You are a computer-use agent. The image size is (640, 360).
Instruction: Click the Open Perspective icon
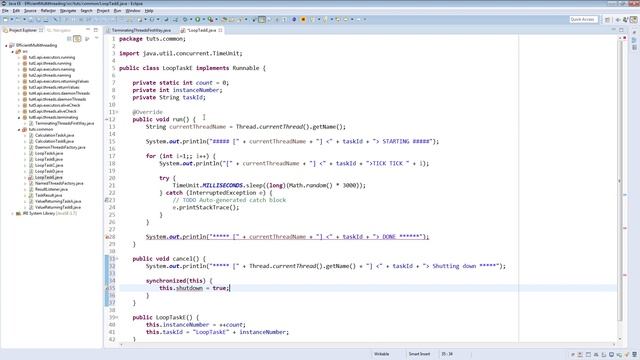[x=607, y=20]
